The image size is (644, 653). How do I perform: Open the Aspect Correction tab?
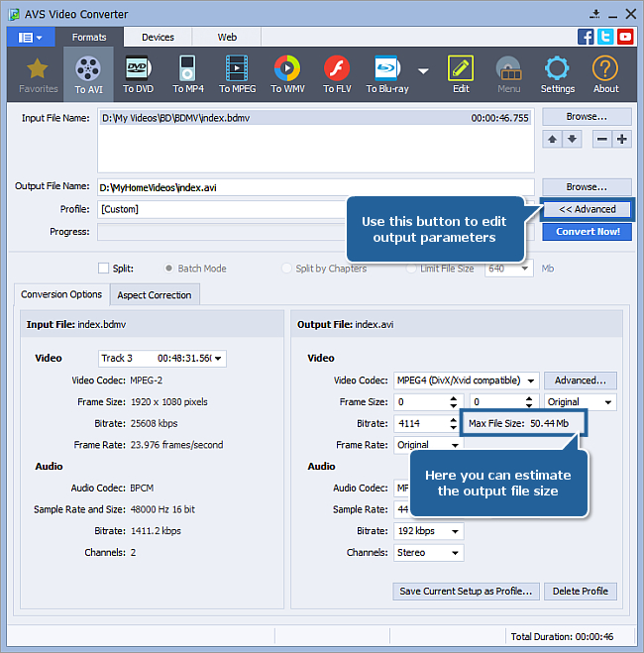pos(155,295)
